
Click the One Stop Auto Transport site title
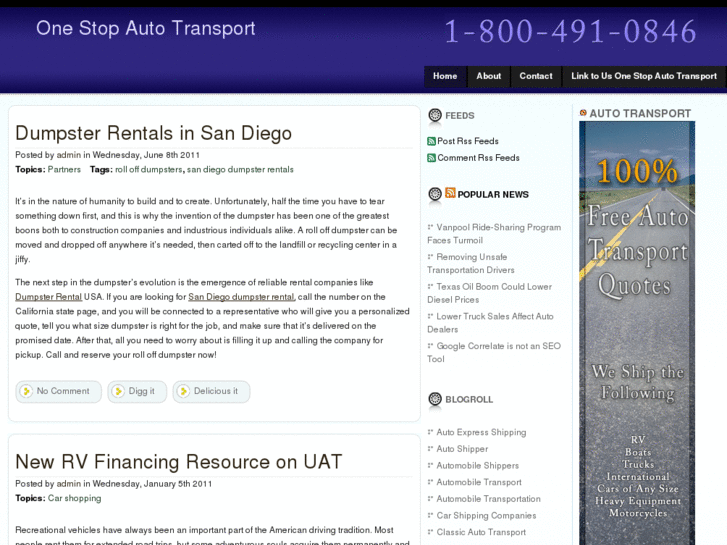(146, 28)
